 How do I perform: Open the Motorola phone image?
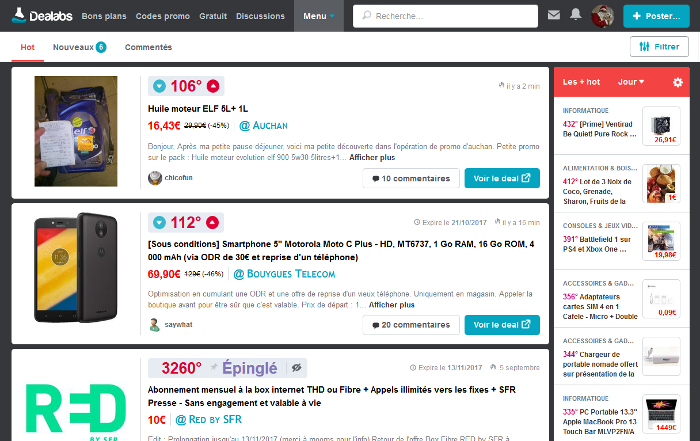pyautogui.click(x=76, y=267)
